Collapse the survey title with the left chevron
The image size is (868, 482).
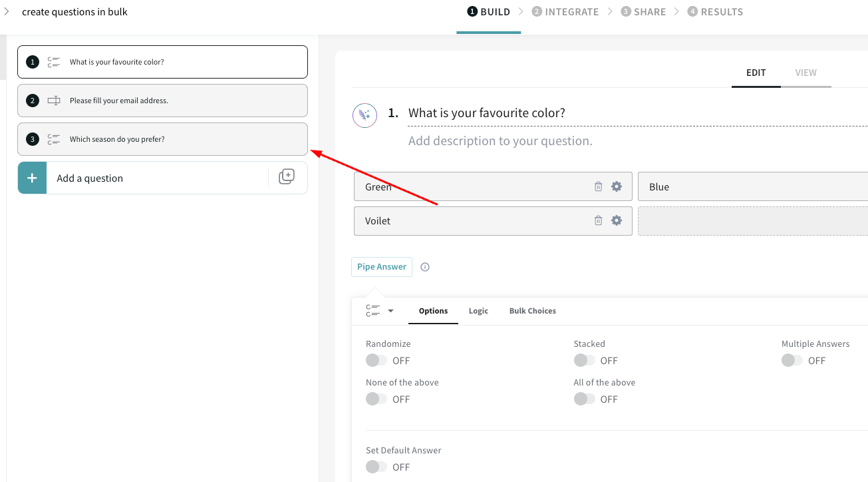[x=7, y=11]
